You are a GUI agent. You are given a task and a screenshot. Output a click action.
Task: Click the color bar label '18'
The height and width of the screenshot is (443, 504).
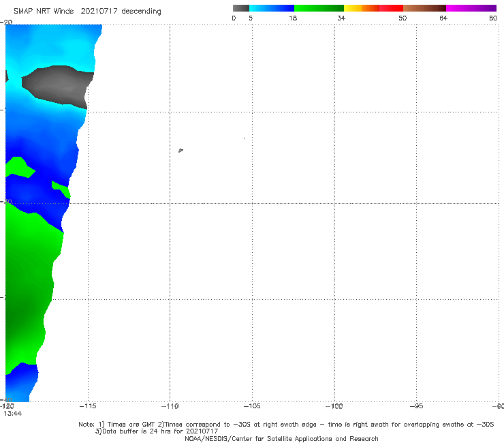pyautogui.click(x=293, y=18)
